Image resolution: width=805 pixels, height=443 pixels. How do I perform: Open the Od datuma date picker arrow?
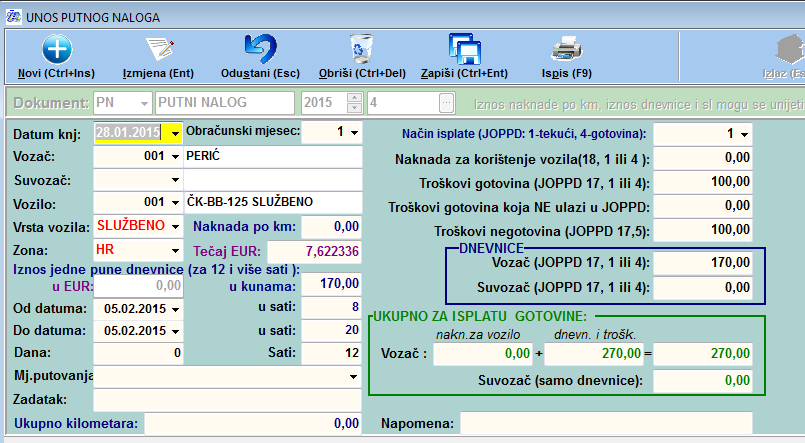coord(176,310)
